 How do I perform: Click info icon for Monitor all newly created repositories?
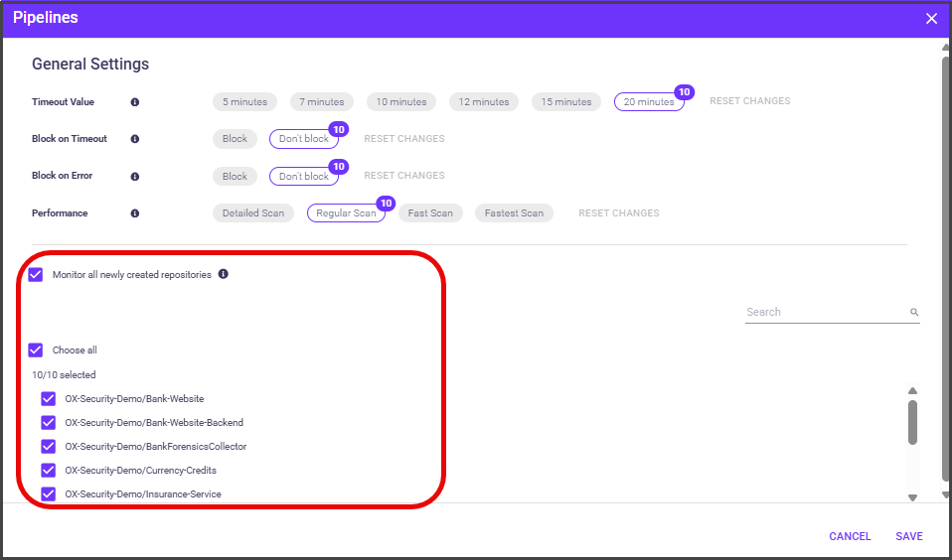click(223, 274)
